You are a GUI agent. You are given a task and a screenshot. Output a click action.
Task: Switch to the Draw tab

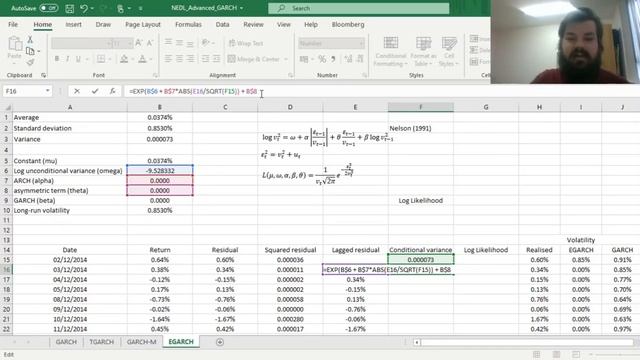coord(103,24)
